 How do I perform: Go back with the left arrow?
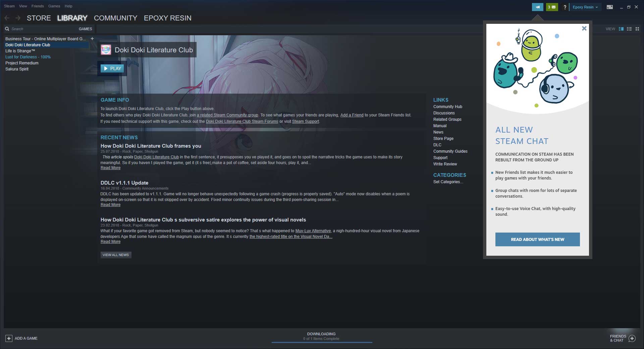(7, 18)
